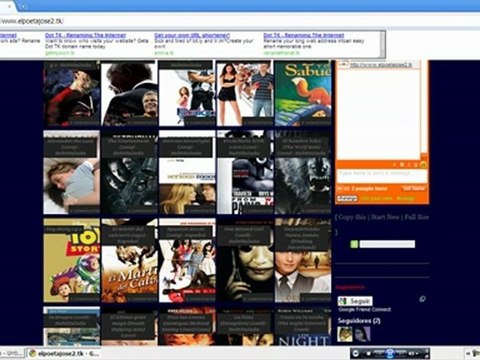Click the chat provider logo button at widget bottom-left

[x=347, y=198]
